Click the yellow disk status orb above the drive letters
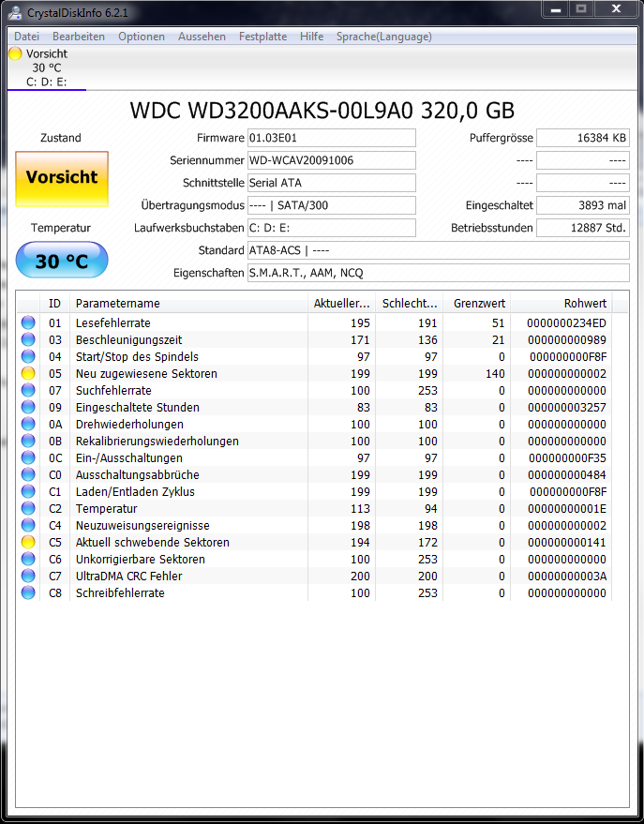 coord(15,53)
